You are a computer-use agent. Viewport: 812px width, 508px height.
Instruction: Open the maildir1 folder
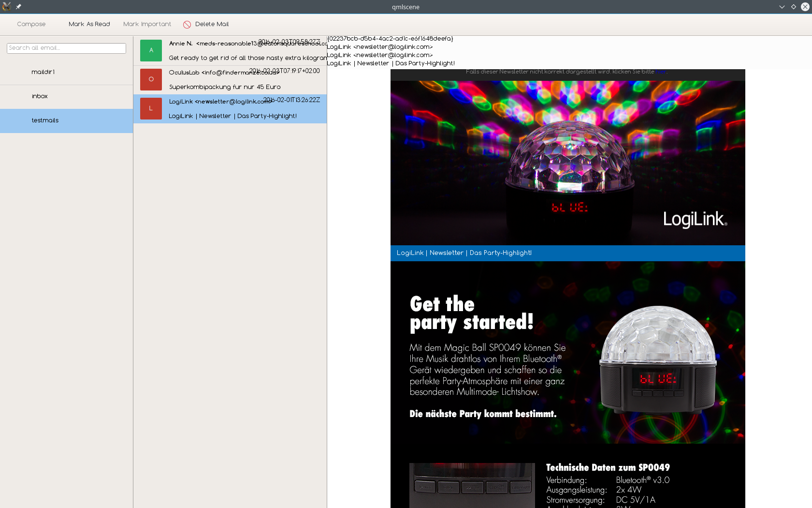(43, 72)
